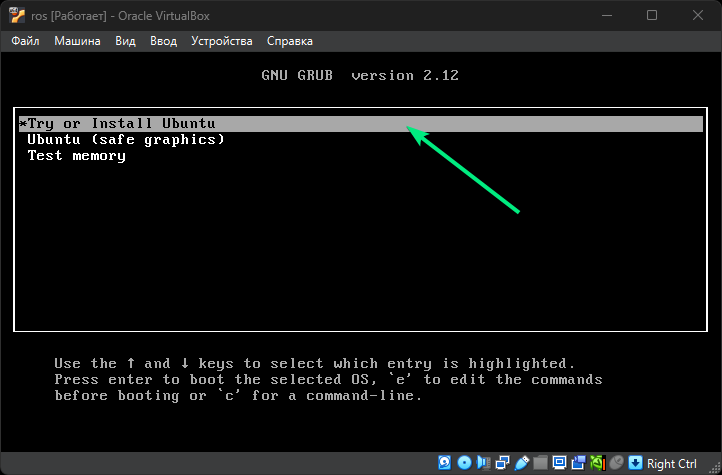Click the mouse integration status icon
The image size is (722, 475).
[617, 463]
